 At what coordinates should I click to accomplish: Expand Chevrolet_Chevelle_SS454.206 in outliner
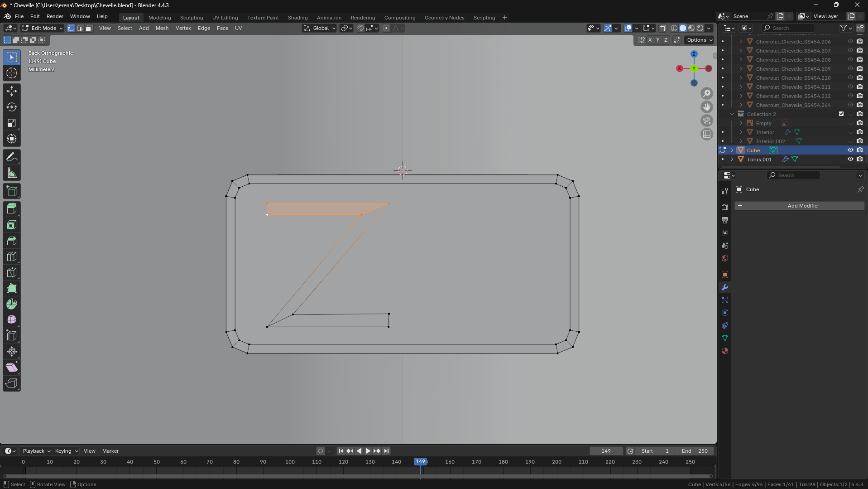(x=741, y=41)
